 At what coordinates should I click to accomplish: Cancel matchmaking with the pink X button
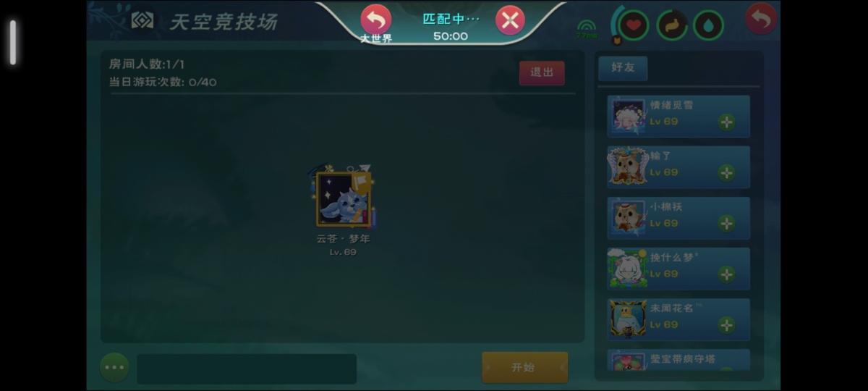[510, 20]
